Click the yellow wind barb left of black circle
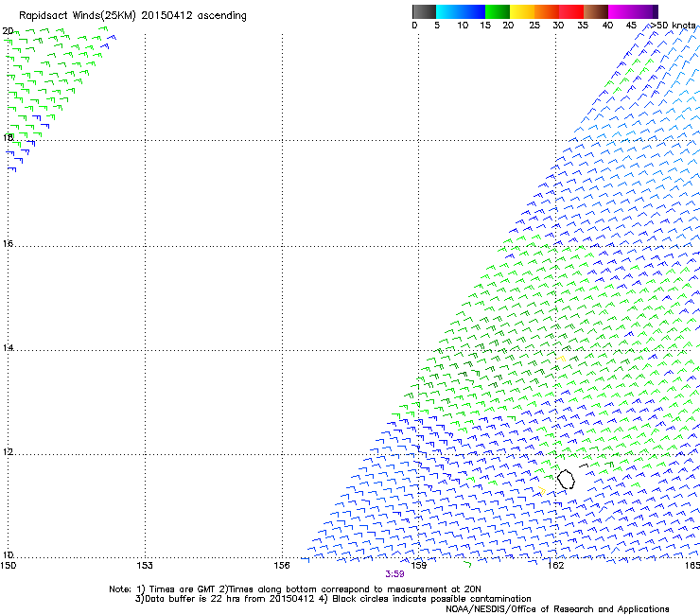The height and width of the screenshot is (615, 700). point(541,490)
